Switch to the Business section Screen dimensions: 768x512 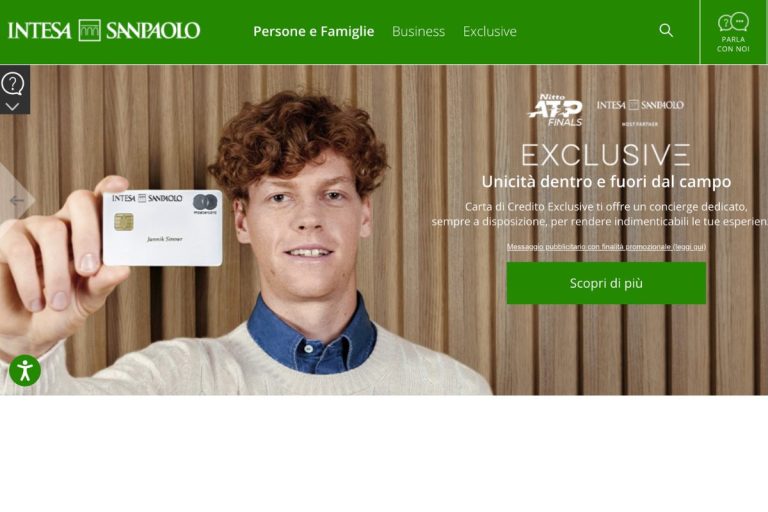point(418,31)
